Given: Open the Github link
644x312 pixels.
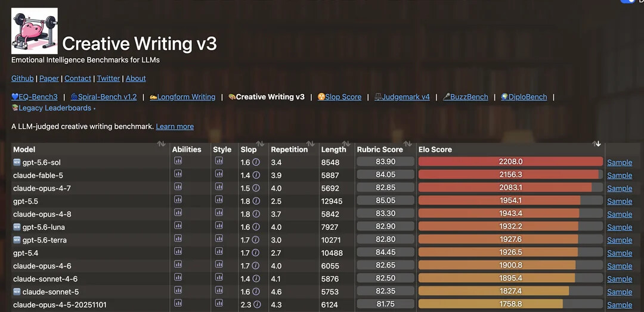Looking at the screenshot, I should 23,79.
